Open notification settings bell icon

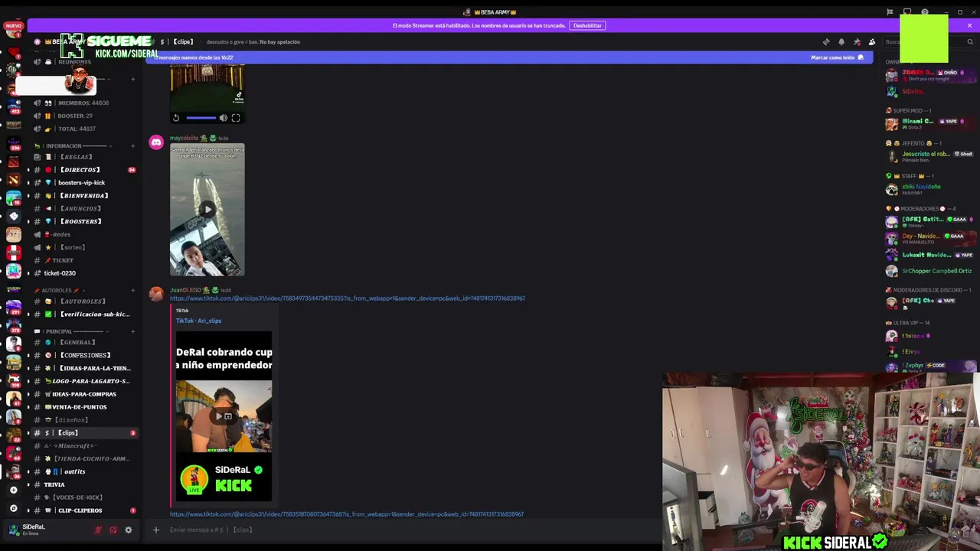click(841, 42)
